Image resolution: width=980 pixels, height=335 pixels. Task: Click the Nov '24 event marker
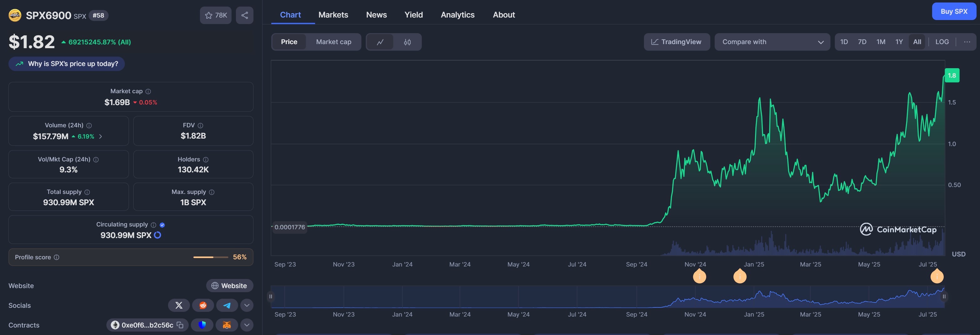[x=699, y=276]
